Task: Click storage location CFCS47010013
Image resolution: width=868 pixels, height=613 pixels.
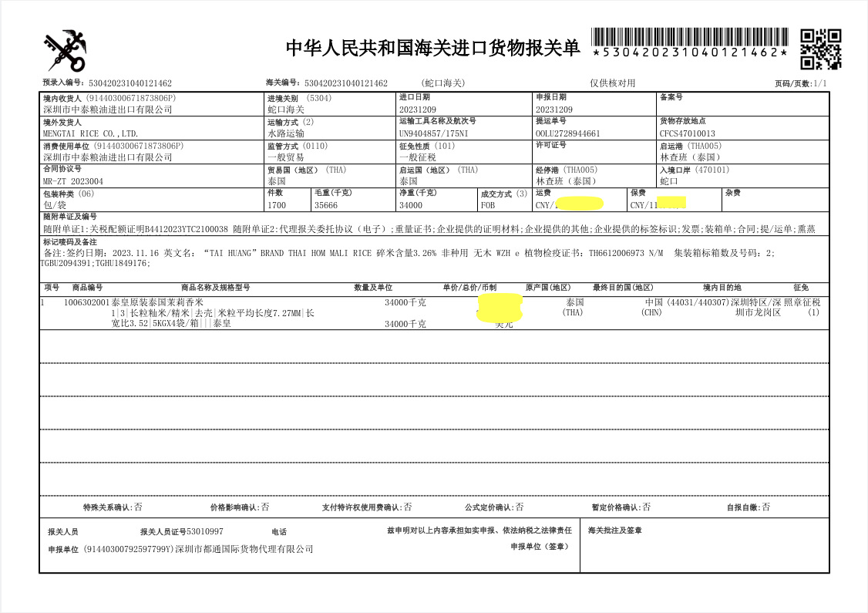Action: [688, 133]
